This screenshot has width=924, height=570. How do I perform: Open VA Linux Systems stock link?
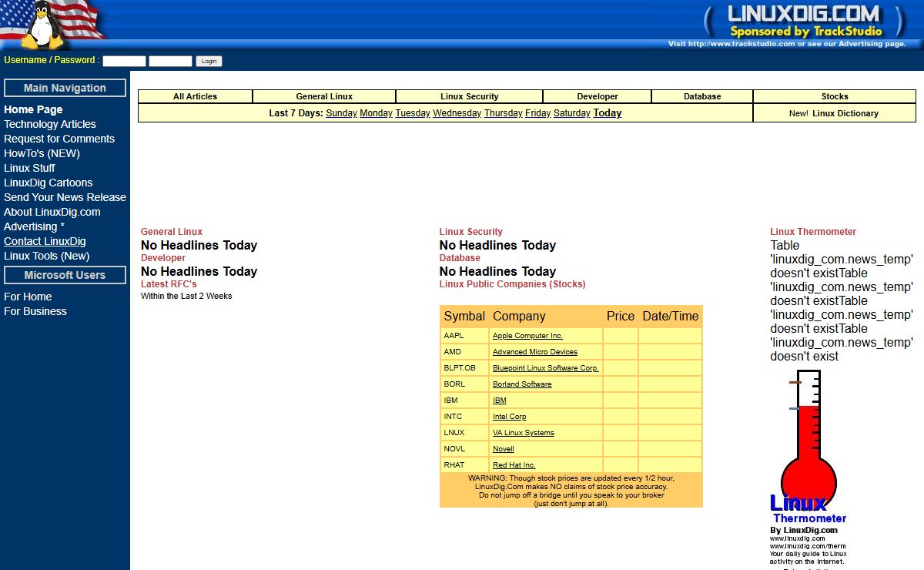coord(524,433)
